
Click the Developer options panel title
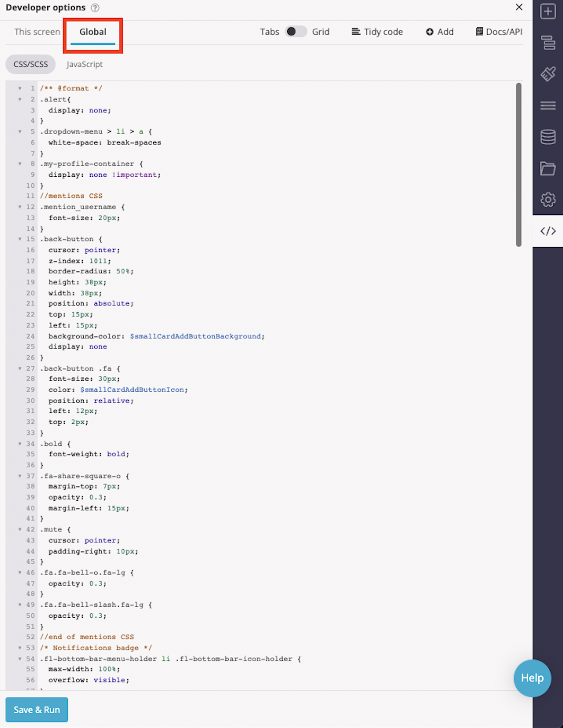[46, 8]
